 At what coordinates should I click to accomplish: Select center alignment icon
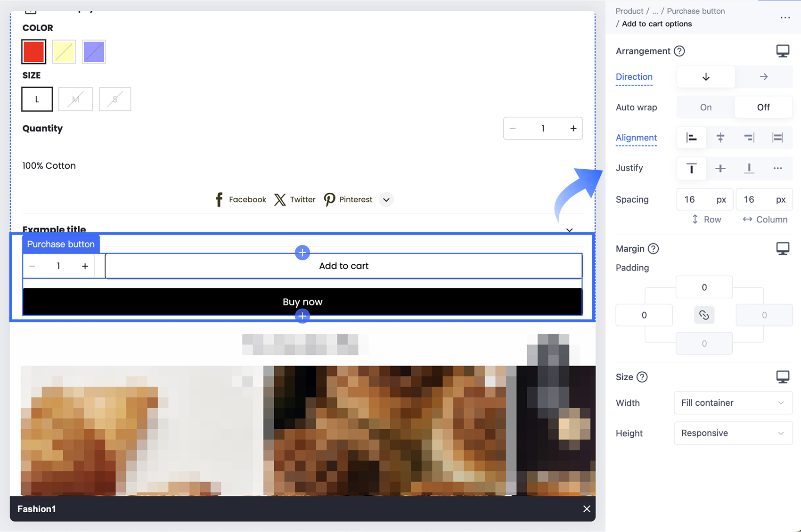pyautogui.click(x=720, y=138)
